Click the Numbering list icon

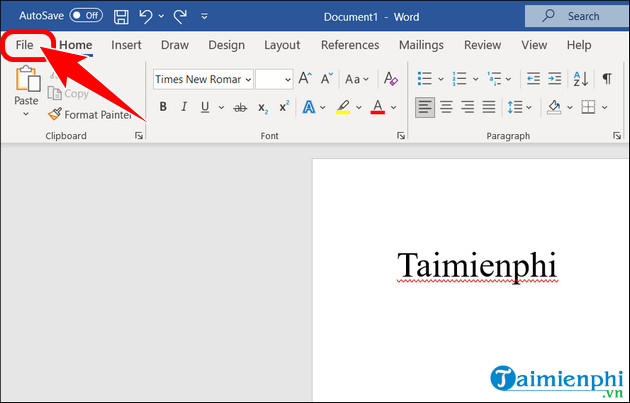tap(459, 79)
